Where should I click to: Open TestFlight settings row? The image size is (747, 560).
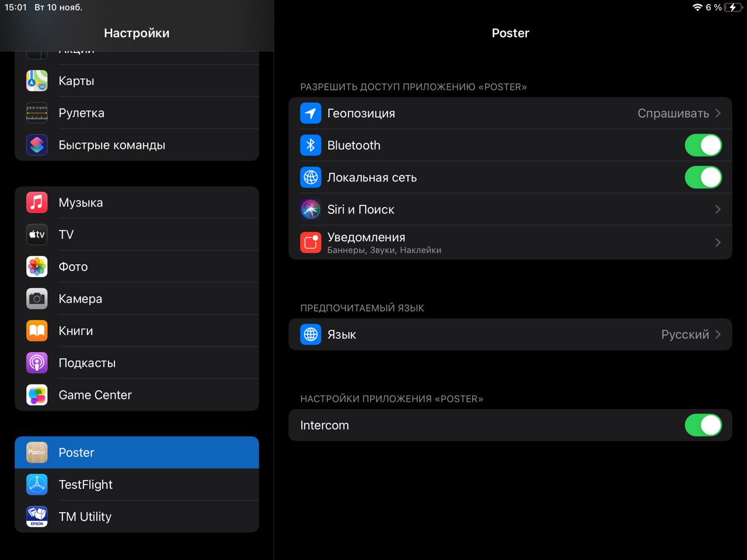[x=137, y=484]
